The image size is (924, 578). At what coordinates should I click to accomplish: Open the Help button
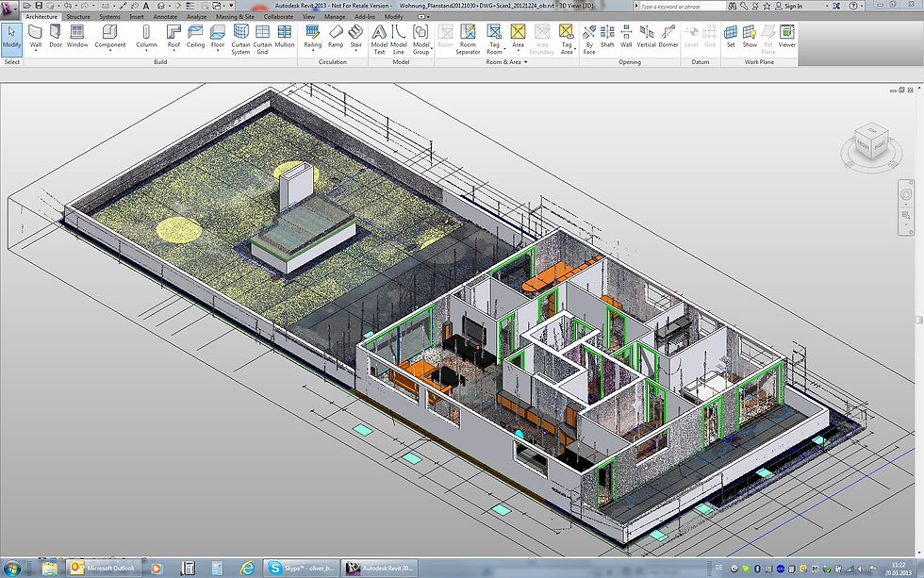pyautogui.click(x=853, y=6)
